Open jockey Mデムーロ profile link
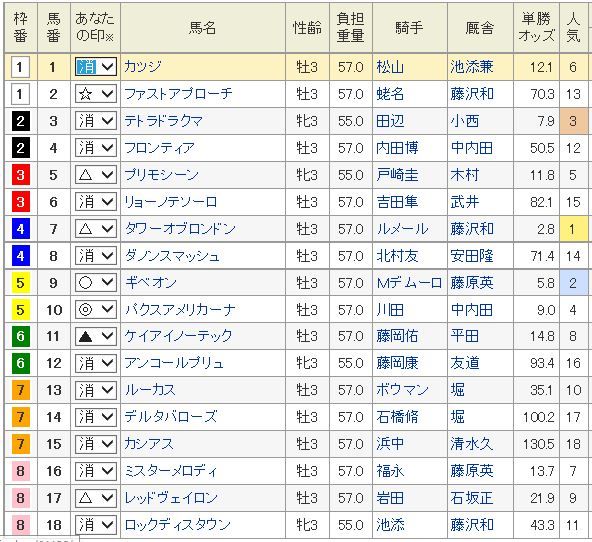 (x=409, y=283)
